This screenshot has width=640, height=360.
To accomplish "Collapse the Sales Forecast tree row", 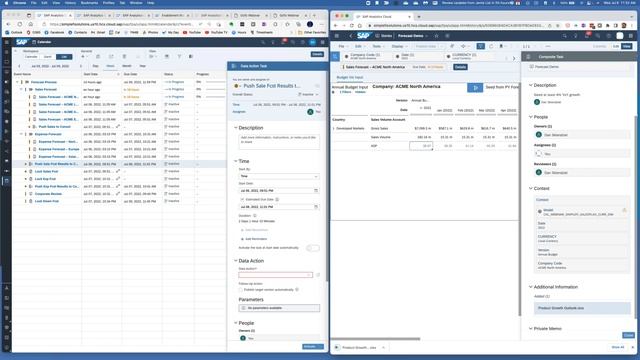I will point(21,89).
